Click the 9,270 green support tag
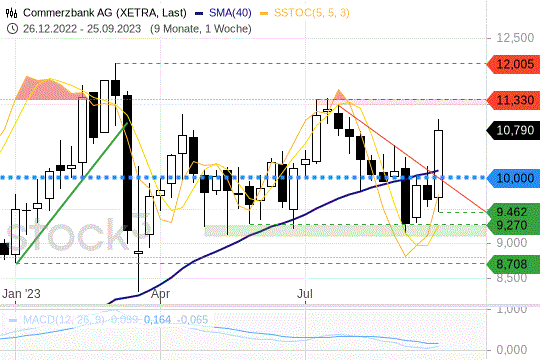The image size is (540, 360). pos(513,226)
